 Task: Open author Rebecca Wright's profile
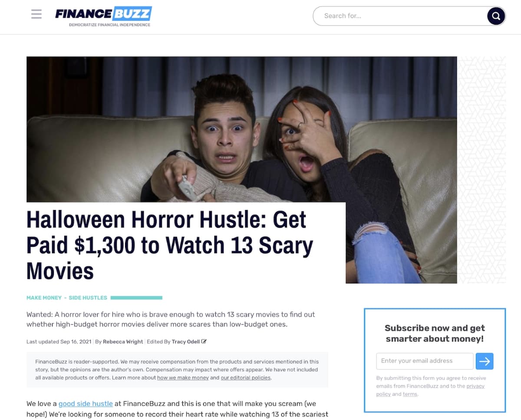click(x=123, y=341)
